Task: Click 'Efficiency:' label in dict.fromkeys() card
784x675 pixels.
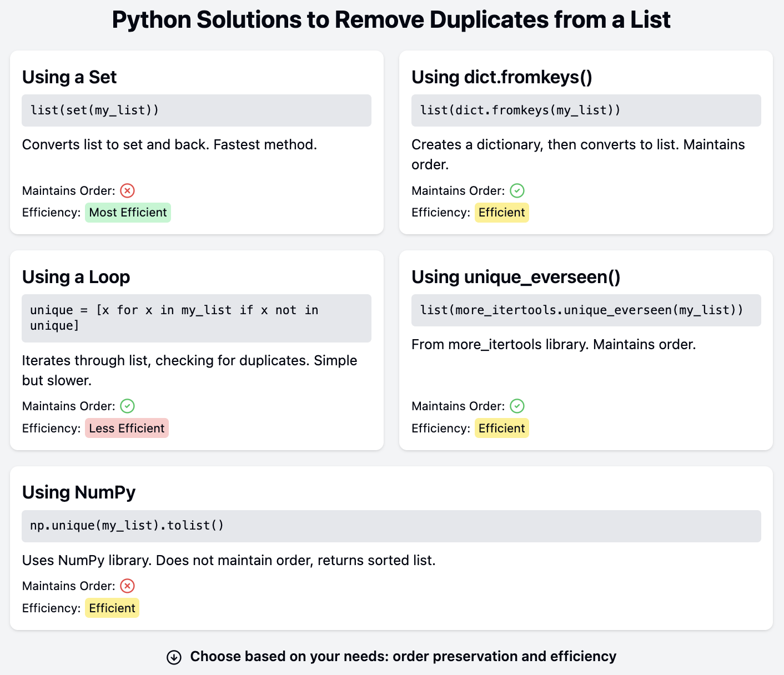Action: coord(441,213)
